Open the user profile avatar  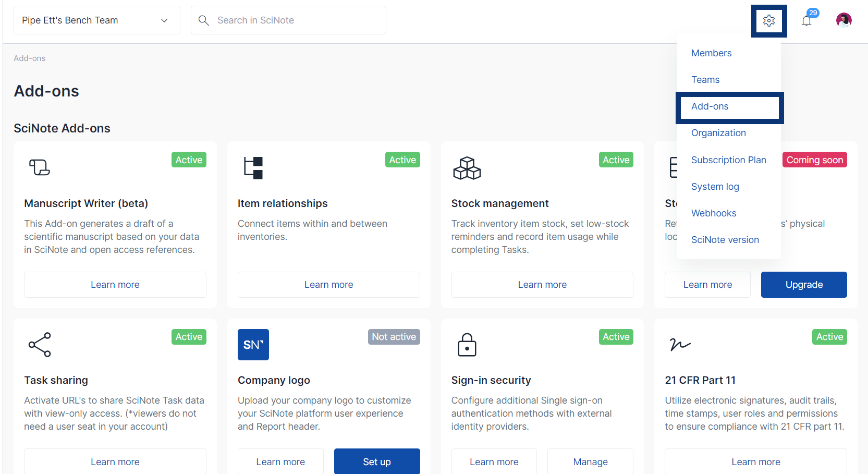coord(843,20)
